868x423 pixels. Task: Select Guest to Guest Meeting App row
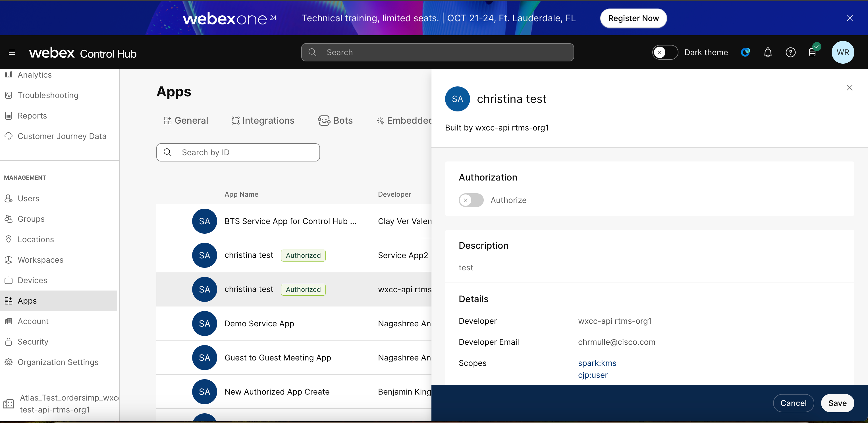[294, 358]
